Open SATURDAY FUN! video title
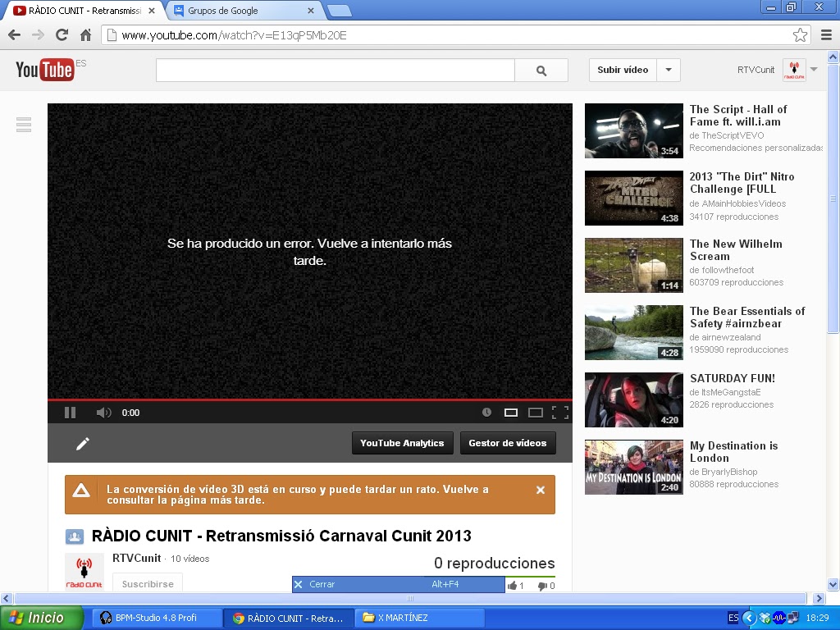Viewport: 840px width, 630px height. coord(733,378)
